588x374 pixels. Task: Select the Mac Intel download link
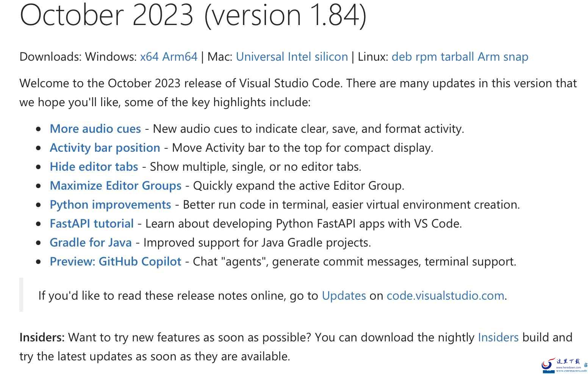pos(299,57)
